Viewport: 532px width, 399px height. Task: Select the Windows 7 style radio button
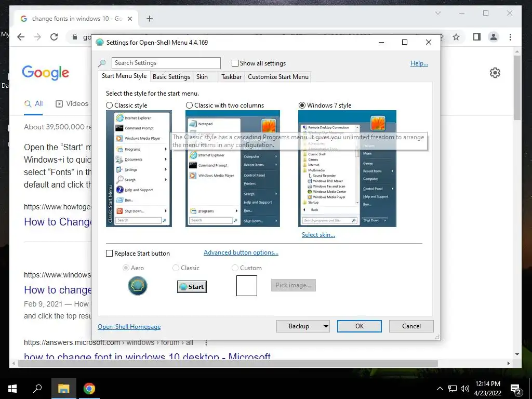click(x=302, y=105)
